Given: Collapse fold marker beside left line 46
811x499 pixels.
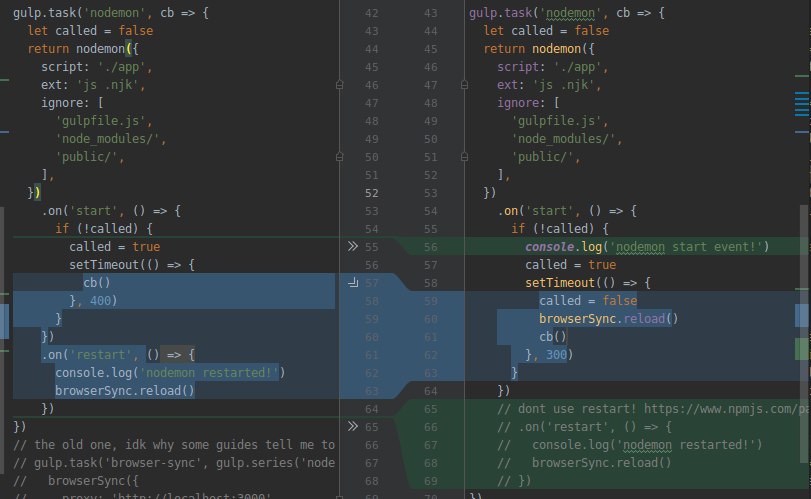Looking at the screenshot, I should tap(340, 85).
